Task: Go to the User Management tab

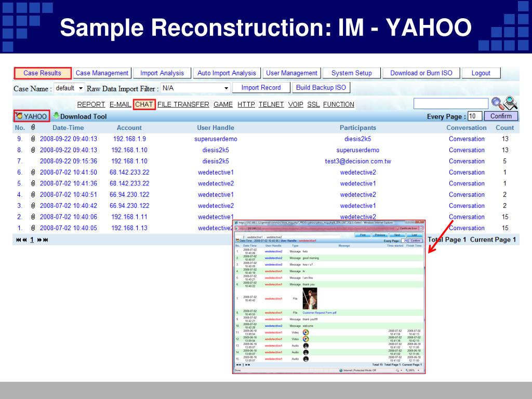Action: (x=291, y=73)
